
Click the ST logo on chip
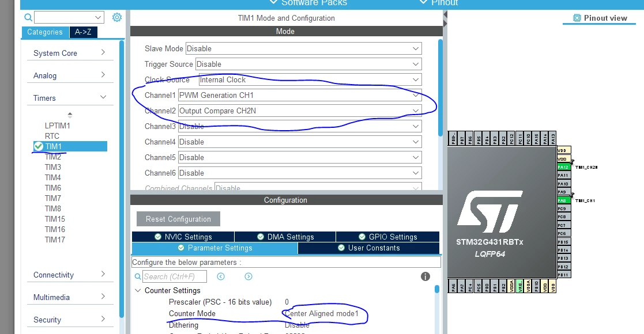489,211
